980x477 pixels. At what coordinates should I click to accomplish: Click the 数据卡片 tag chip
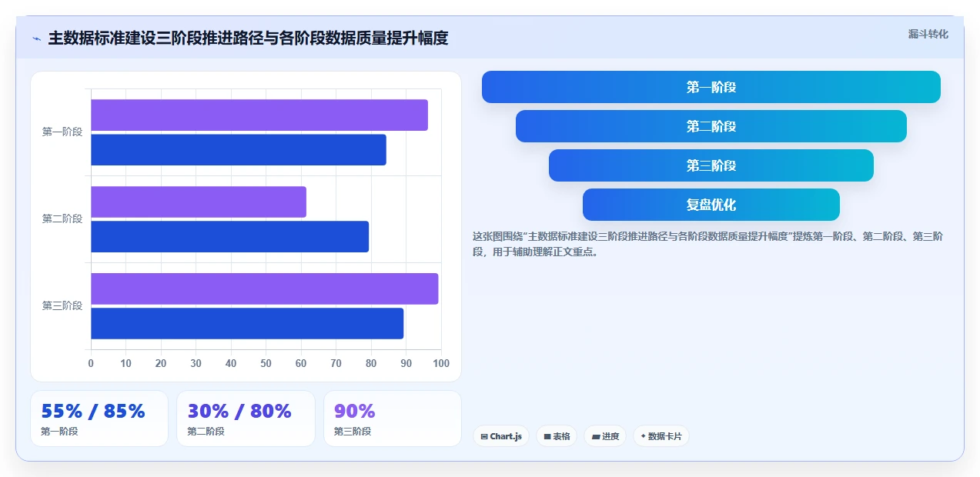[x=661, y=436]
